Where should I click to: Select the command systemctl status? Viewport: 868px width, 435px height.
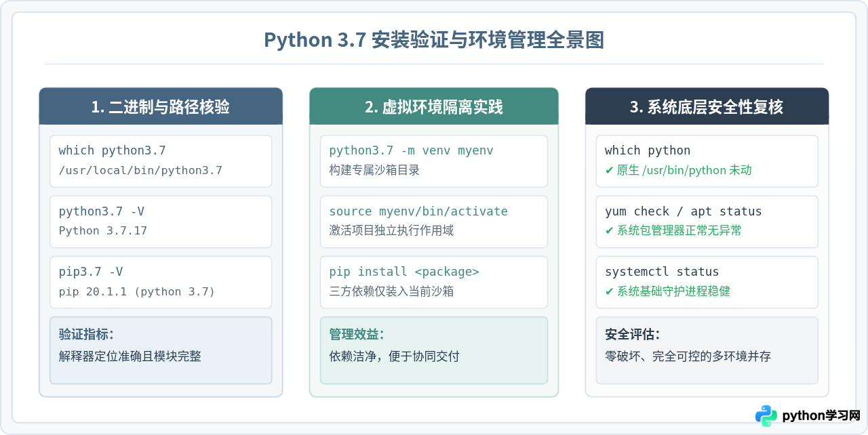tap(662, 272)
